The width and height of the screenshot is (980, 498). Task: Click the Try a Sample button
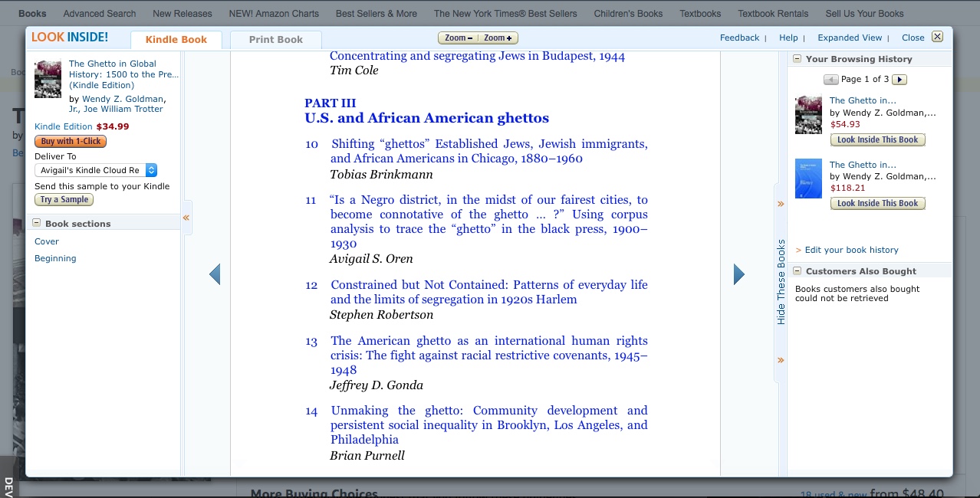[64, 200]
